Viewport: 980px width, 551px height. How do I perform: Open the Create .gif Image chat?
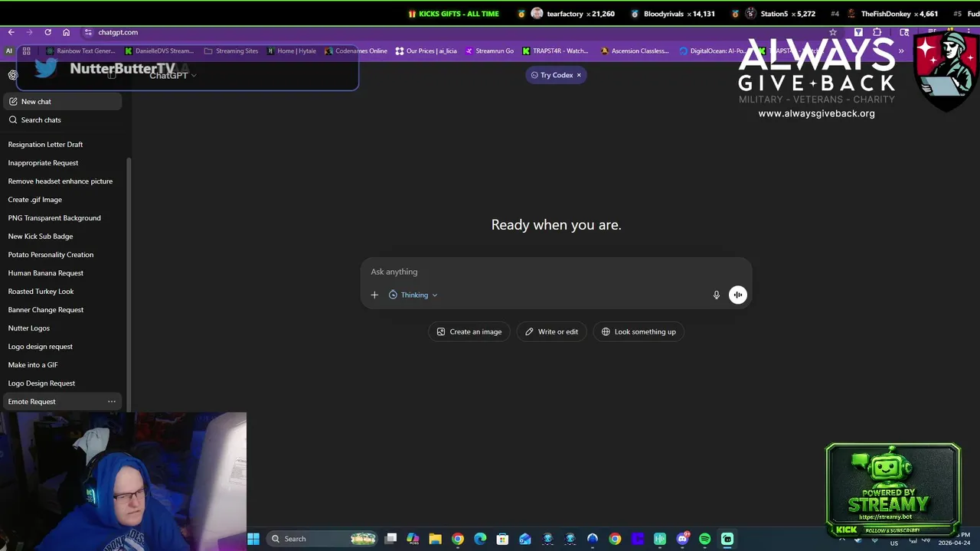pyautogui.click(x=62, y=200)
